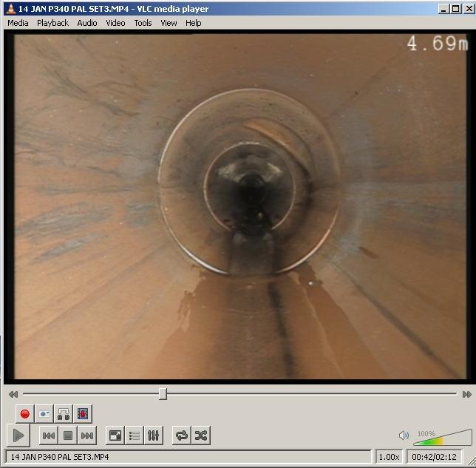Click the pipe inspection video area
476x468 pixels.
tap(239, 206)
